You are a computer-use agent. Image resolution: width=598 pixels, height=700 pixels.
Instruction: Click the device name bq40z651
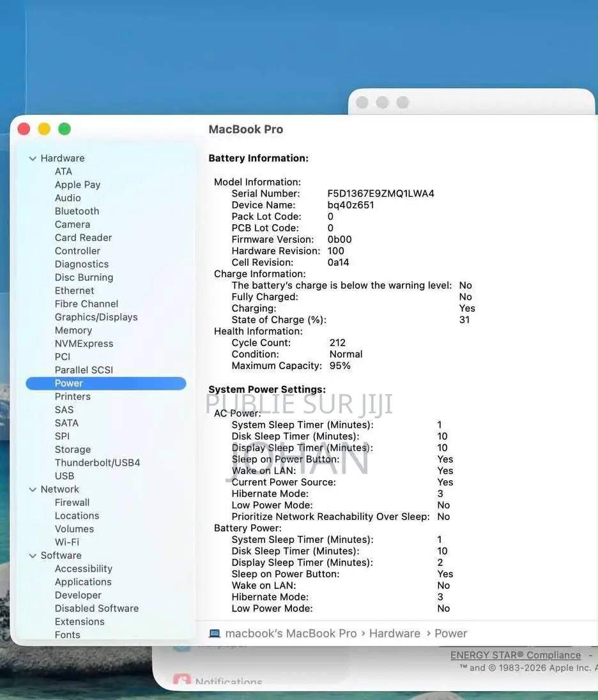click(351, 206)
